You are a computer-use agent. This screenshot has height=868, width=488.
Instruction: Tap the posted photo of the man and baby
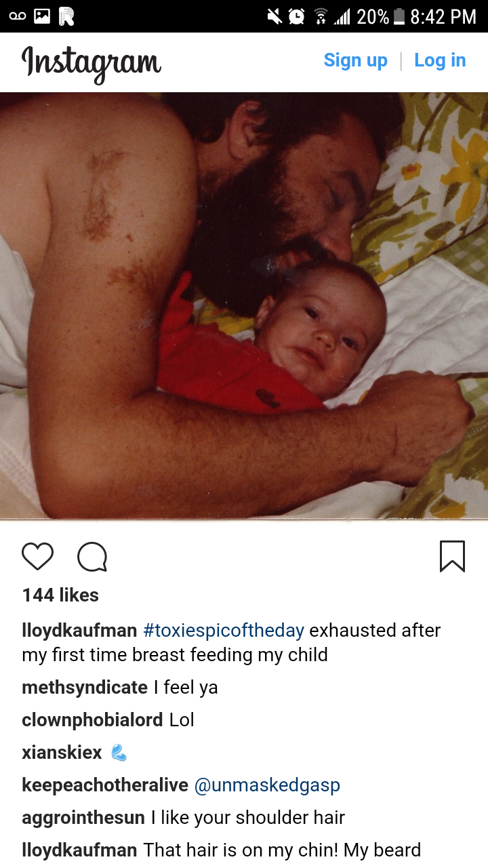coord(244,307)
